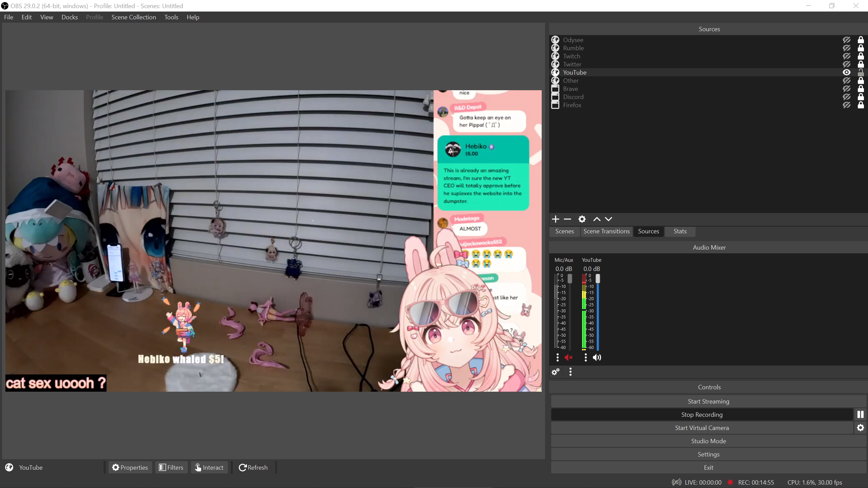Select the Twitter source row
Screen dimensions: 868x488
pos(708,64)
